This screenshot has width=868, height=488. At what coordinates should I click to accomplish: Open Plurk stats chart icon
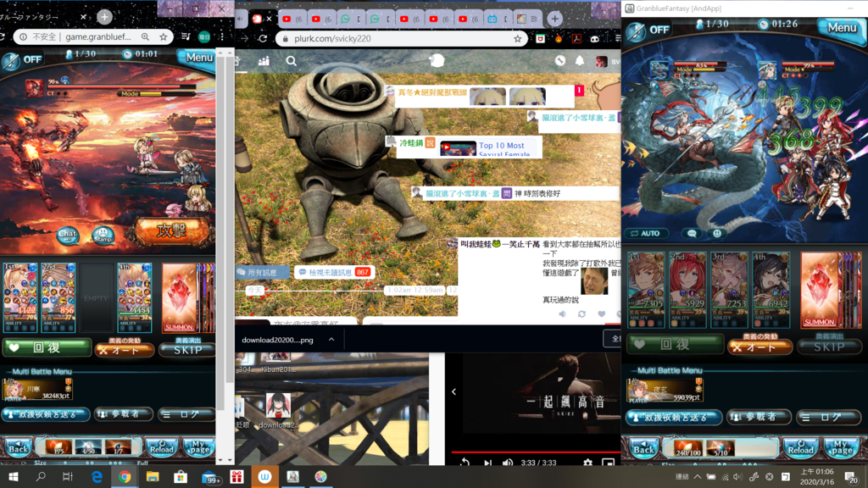(x=264, y=61)
